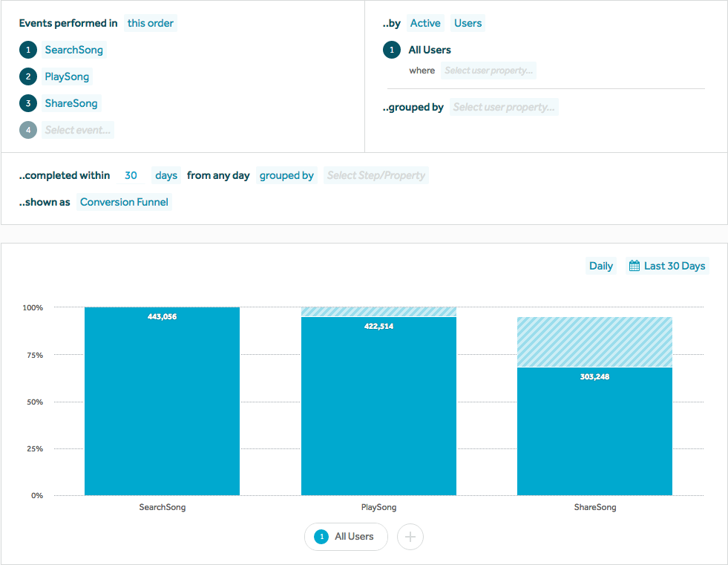Screen dimensions: 728x565
Task: Click the All Users segment title
Action: pos(430,50)
